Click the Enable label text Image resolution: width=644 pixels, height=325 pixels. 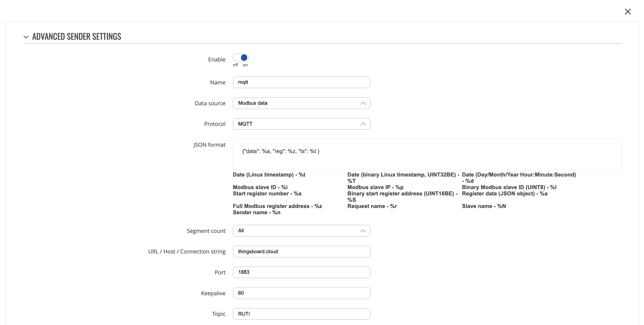(x=217, y=60)
